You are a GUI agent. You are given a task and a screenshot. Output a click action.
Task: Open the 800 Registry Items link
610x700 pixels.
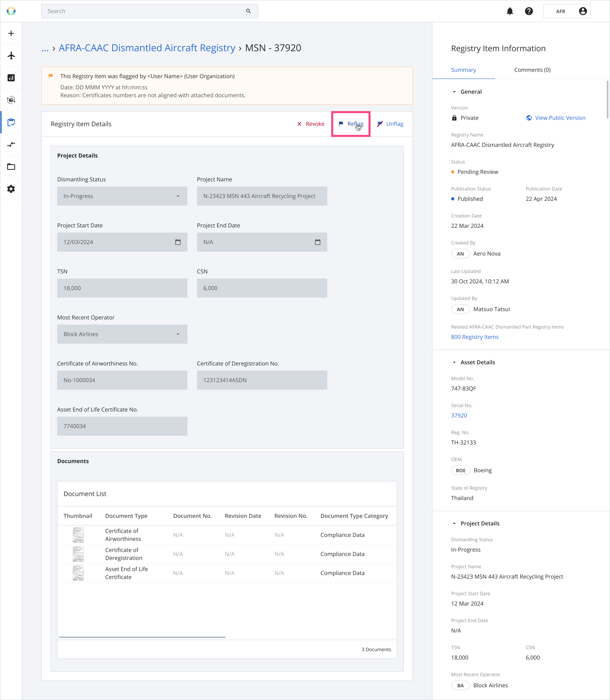[475, 337]
